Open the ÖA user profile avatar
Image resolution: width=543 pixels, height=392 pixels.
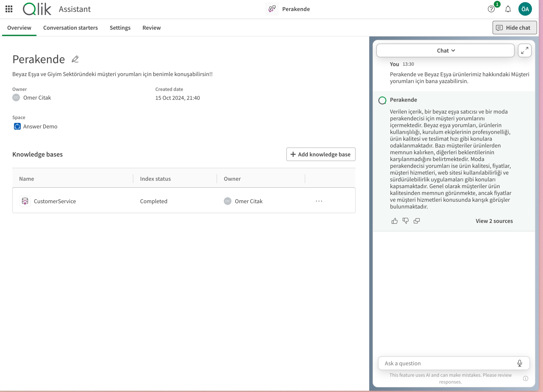click(x=525, y=9)
